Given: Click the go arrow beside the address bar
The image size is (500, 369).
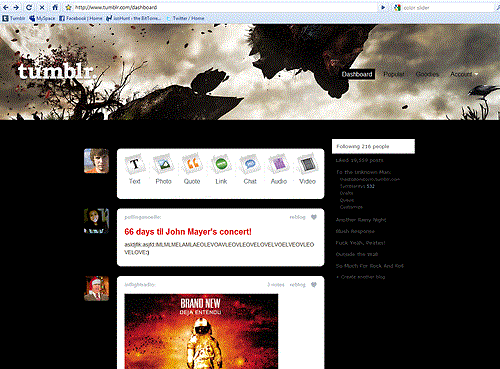Looking at the screenshot, I should click(383, 7).
